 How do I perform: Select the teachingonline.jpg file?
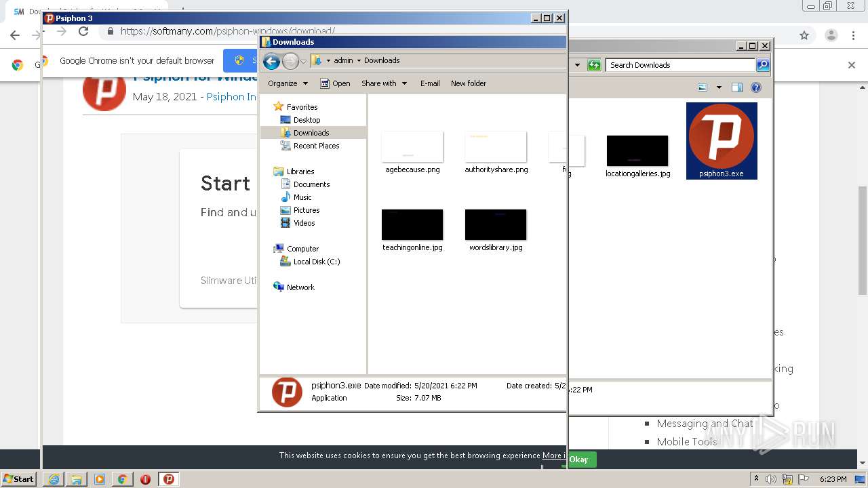tap(412, 231)
